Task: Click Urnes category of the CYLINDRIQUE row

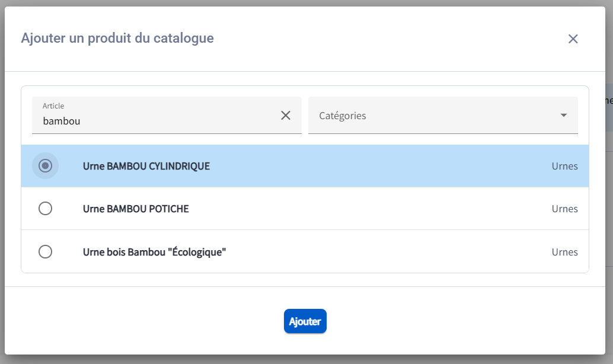Action: 564,167
